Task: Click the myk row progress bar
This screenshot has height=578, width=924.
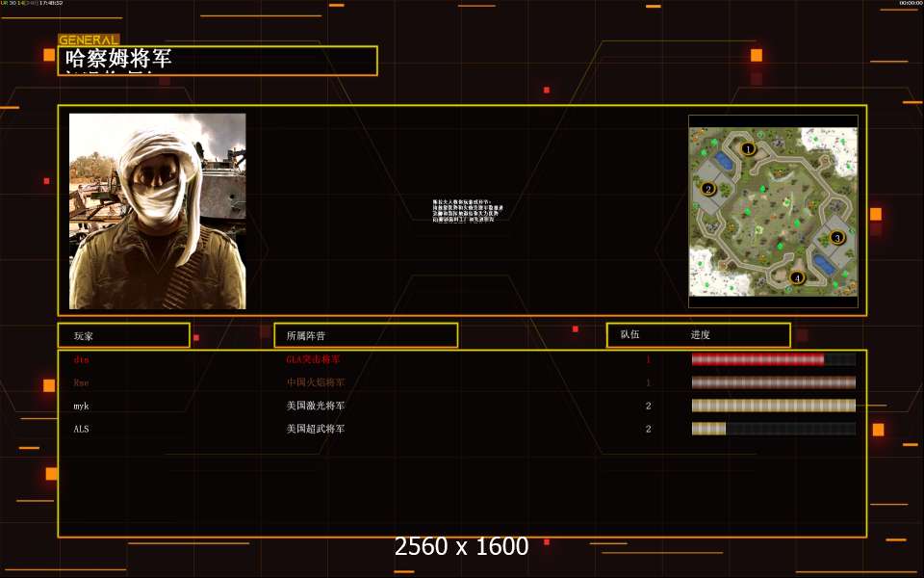Action: 774,406
